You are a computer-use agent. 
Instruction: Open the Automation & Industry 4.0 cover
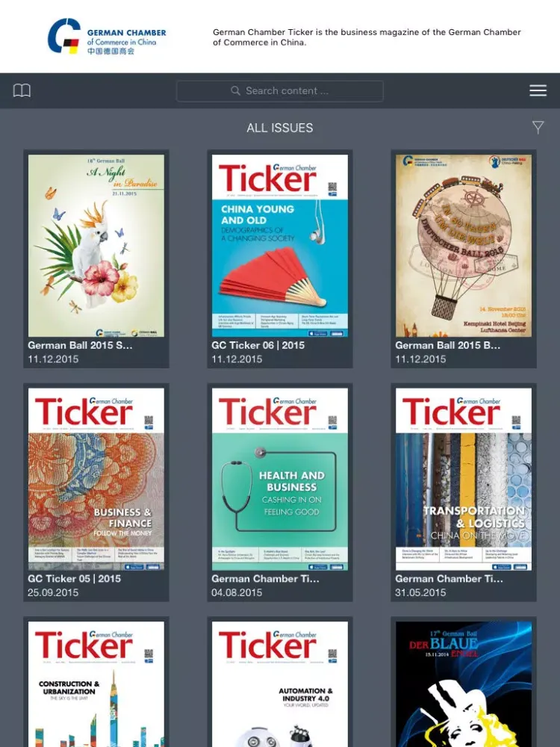[279, 684]
